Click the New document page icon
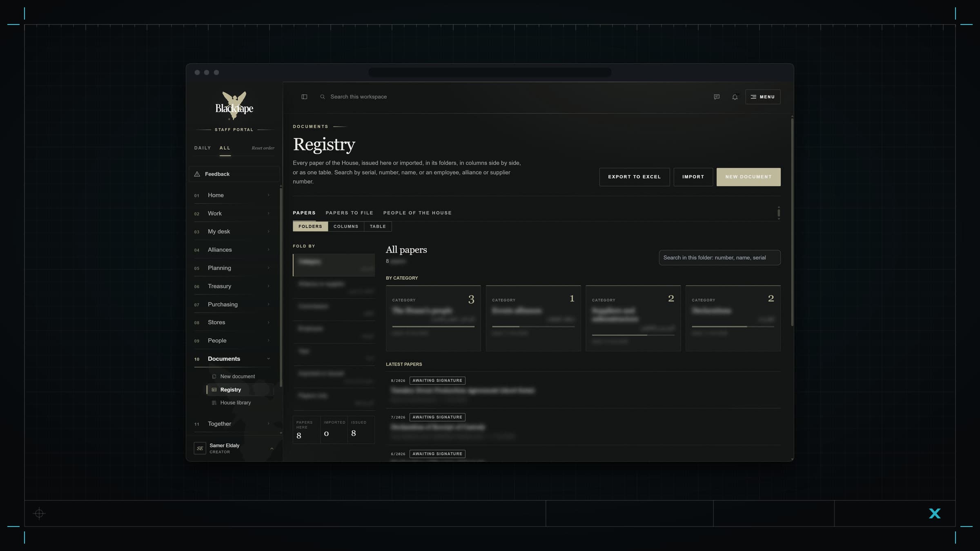This screenshot has height=551, width=980. (x=214, y=376)
